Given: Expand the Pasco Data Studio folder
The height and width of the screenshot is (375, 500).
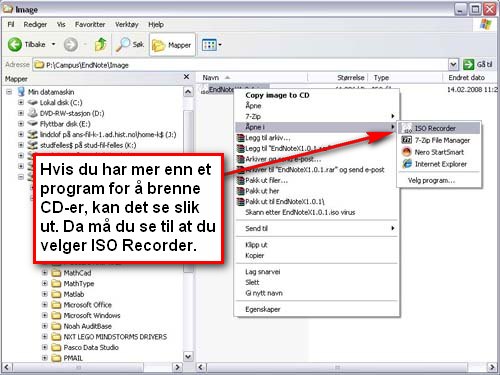Looking at the screenshot, I should point(44,347).
